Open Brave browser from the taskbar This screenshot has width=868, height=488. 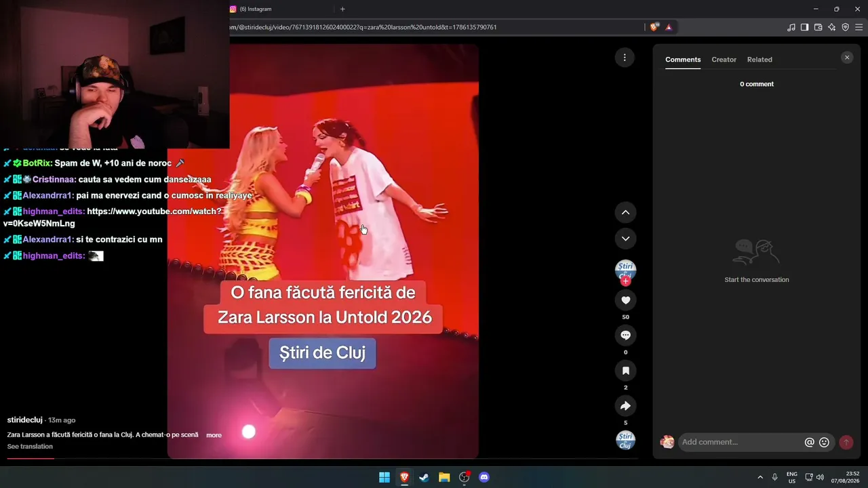pos(404,477)
